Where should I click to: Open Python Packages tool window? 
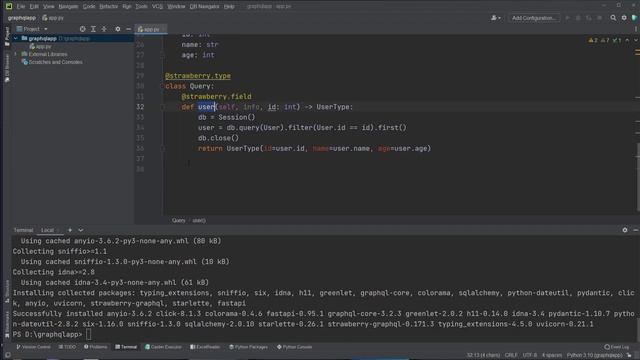(248, 347)
